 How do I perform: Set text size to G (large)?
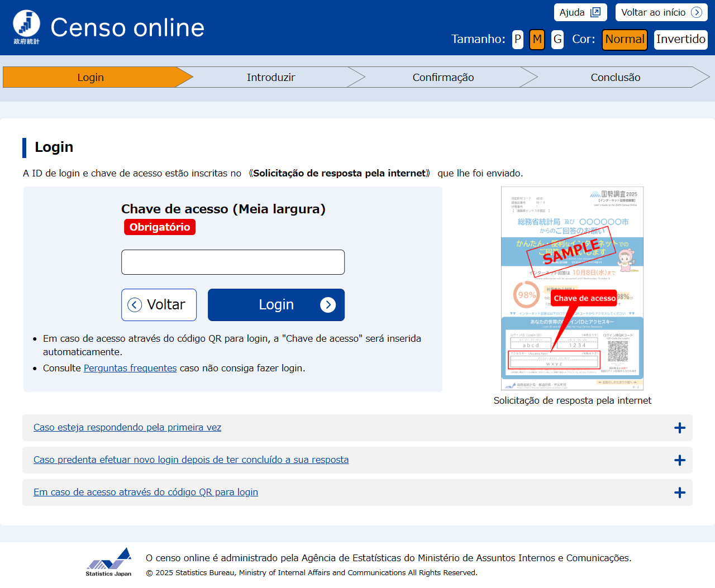click(x=557, y=39)
